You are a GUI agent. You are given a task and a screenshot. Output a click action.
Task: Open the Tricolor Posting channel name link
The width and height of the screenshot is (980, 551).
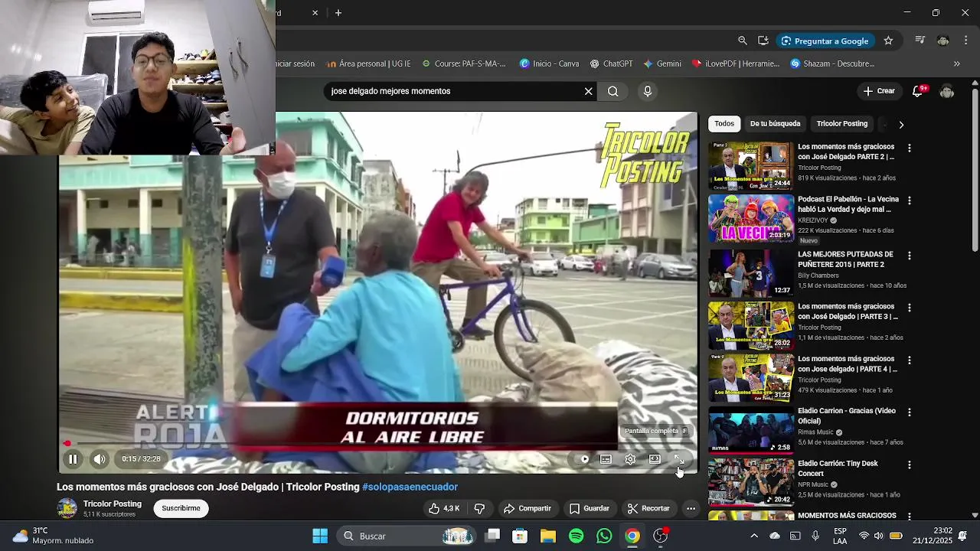click(x=113, y=504)
